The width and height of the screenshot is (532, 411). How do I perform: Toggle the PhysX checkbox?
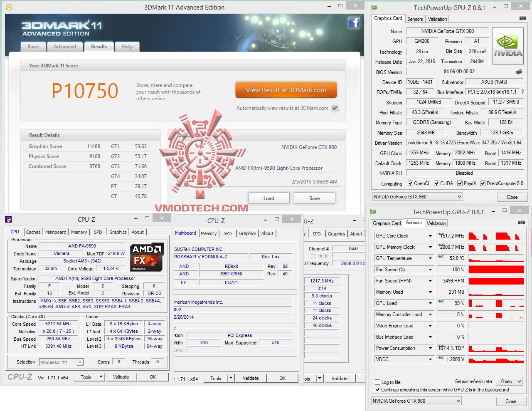460,183
